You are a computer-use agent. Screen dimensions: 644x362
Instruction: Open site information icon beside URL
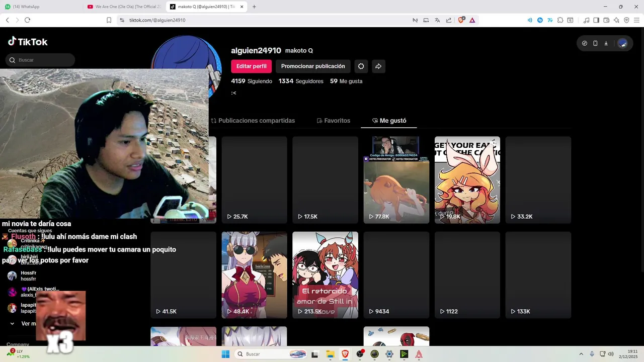point(122,20)
